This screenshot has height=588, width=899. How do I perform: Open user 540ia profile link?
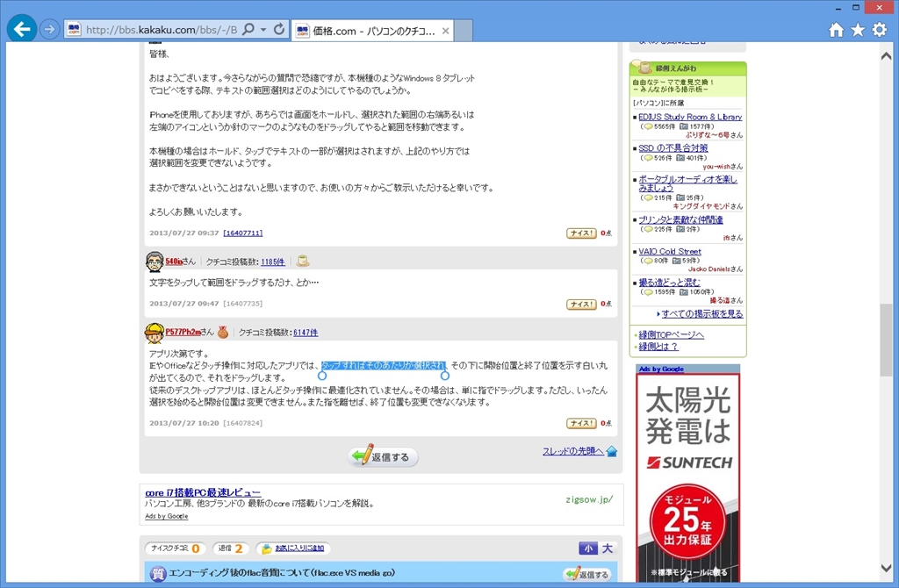pos(174,262)
